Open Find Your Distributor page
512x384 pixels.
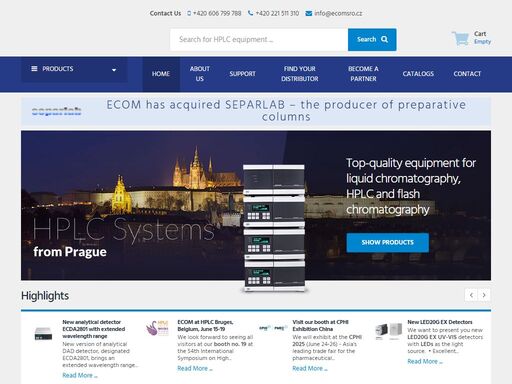300,74
